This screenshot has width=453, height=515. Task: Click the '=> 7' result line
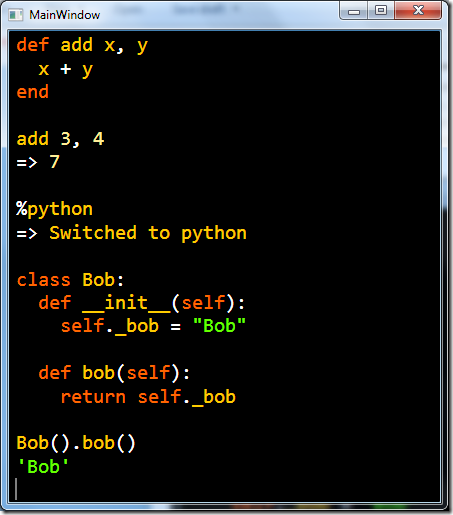(38, 162)
